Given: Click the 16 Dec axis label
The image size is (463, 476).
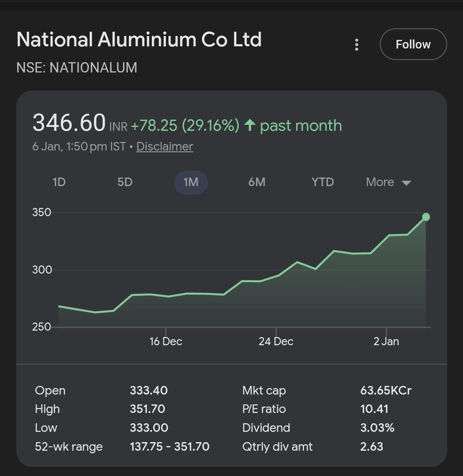Looking at the screenshot, I should (x=165, y=341).
